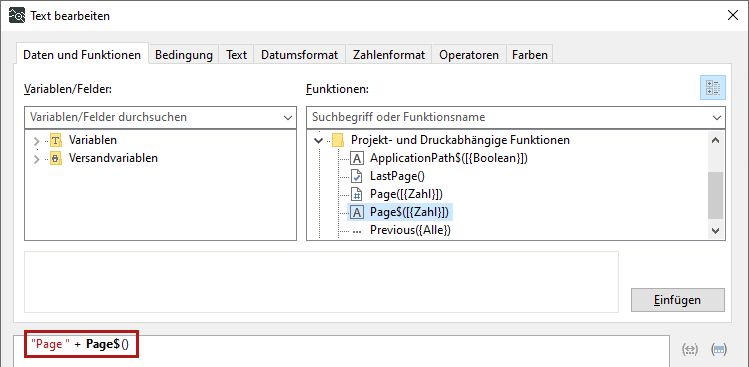The image size is (749, 367).
Task: Click the Funktionen: label
Action: (337, 89)
